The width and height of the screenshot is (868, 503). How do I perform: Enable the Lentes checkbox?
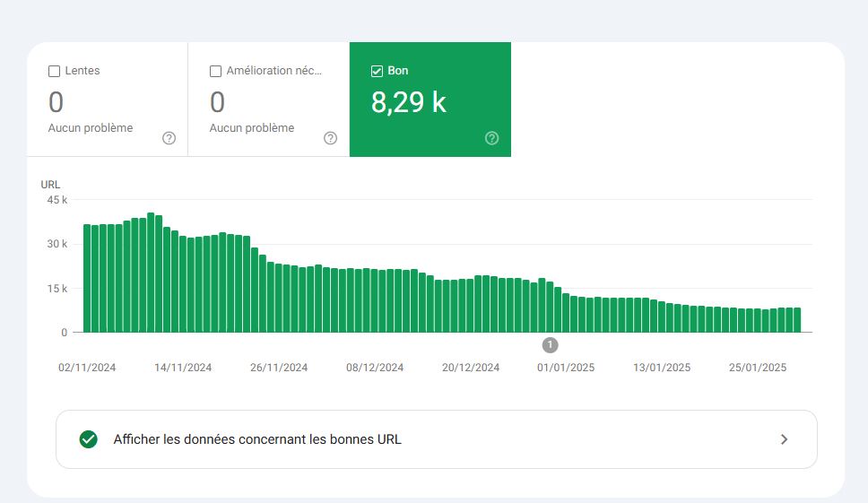[x=54, y=71]
